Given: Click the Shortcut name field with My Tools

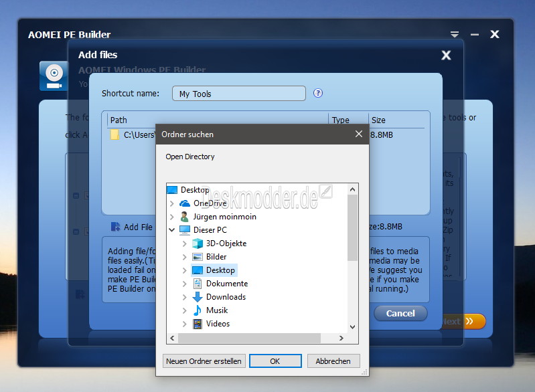Looking at the screenshot, I should pos(239,94).
